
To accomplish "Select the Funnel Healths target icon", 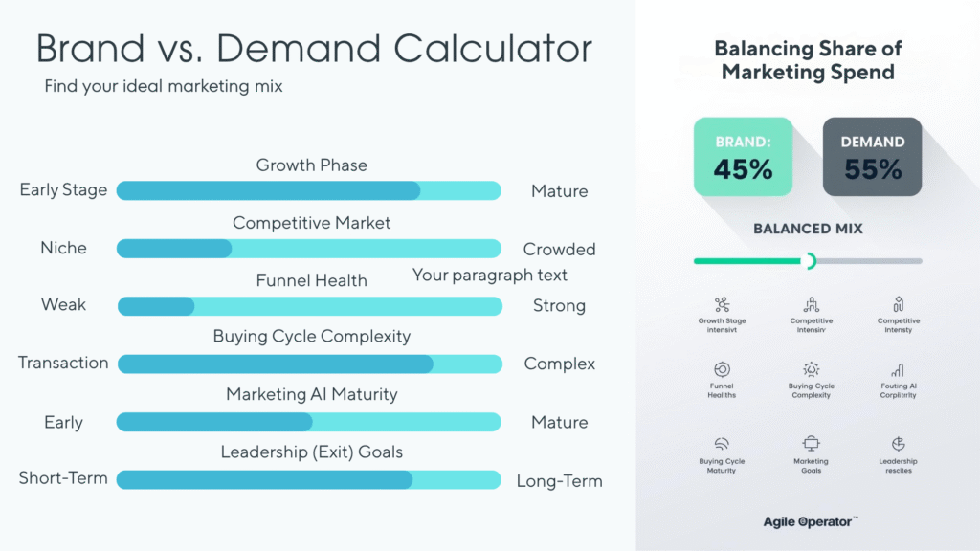I will click(x=722, y=369).
